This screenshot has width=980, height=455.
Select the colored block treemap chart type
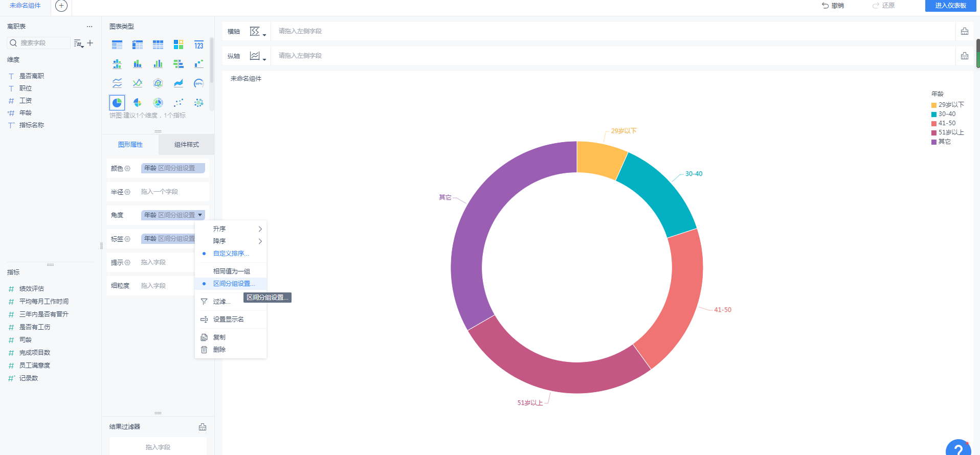tap(179, 45)
